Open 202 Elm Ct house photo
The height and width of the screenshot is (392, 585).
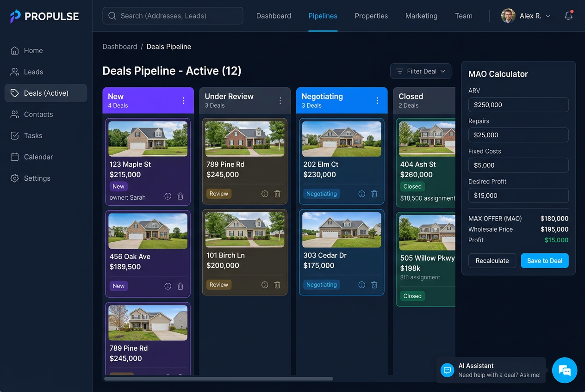point(342,139)
